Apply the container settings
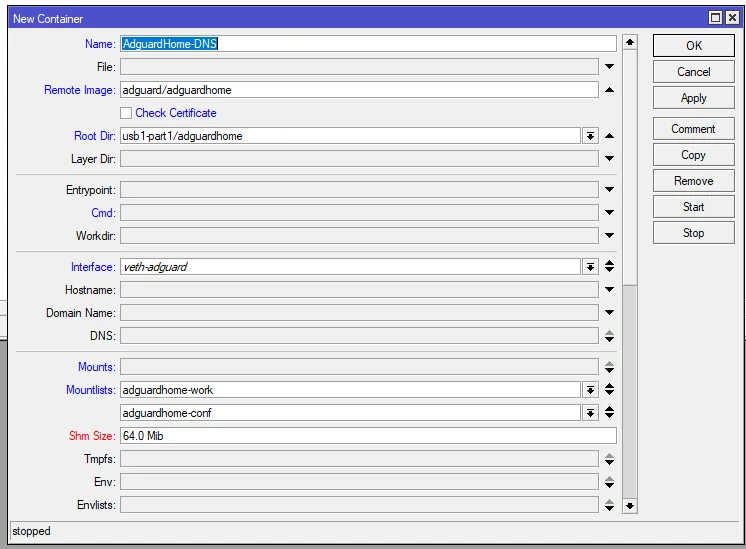 (693, 98)
